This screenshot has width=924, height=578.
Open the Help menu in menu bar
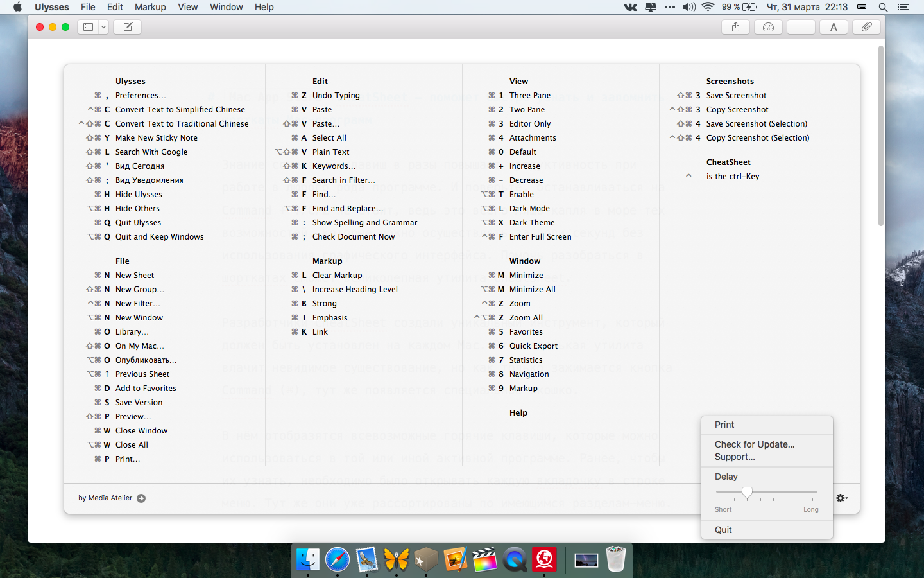pos(264,7)
